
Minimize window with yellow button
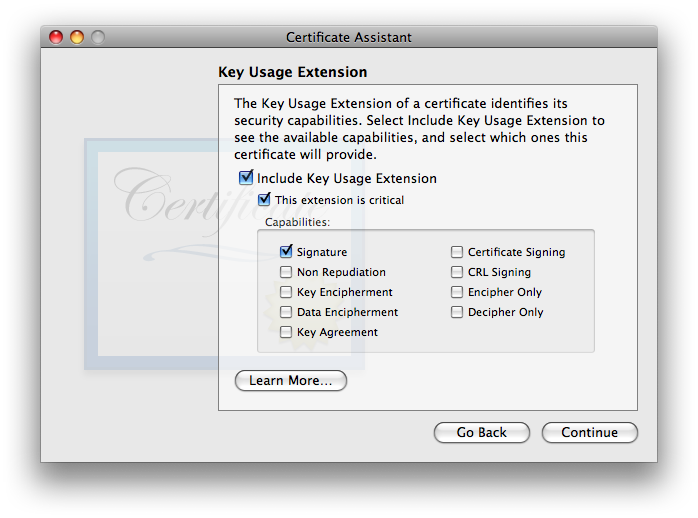click(77, 37)
